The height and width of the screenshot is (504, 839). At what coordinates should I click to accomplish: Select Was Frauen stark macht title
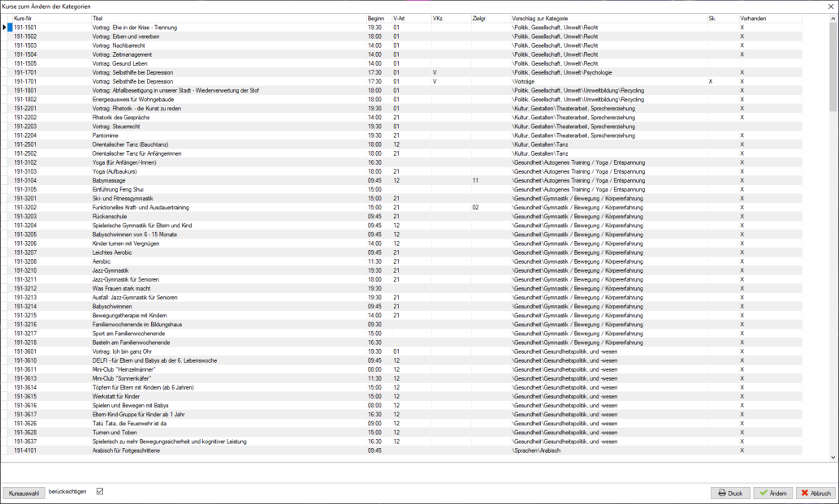coord(122,288)
